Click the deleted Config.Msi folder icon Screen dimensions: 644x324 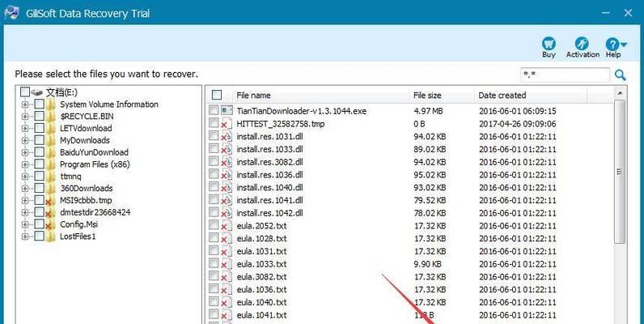coord(50,224)
